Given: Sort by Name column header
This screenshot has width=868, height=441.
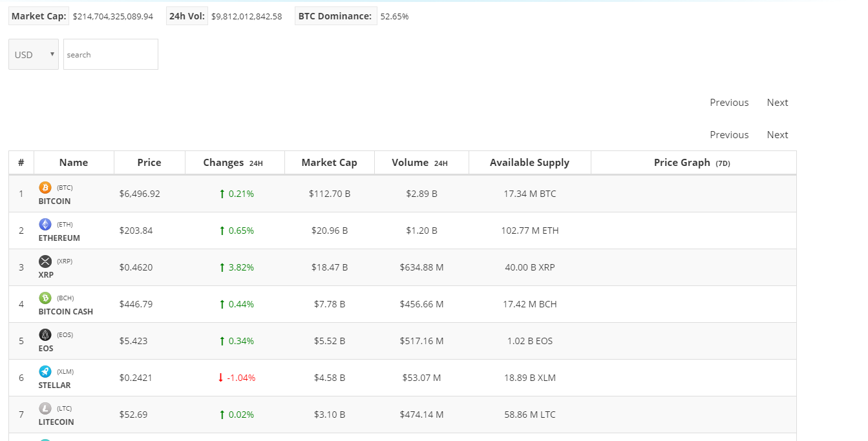Looking at the screenshot, I should point(74,163).
